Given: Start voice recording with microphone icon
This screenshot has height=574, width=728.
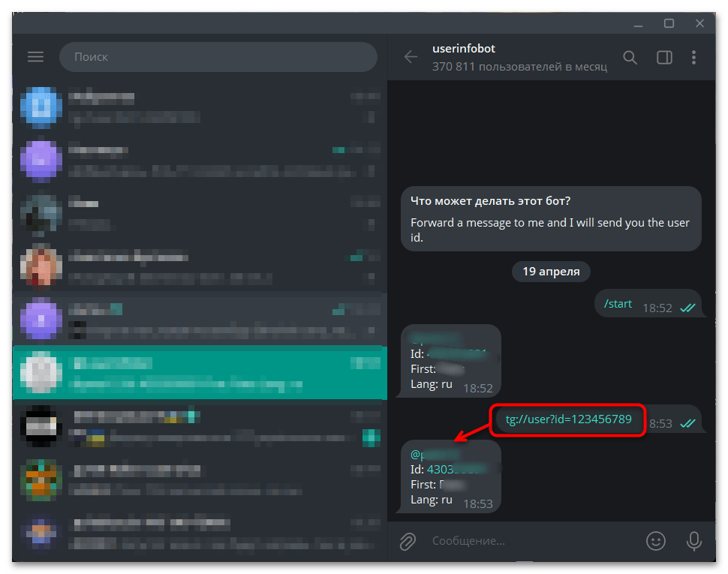Looking at the screenshot, I should 694,540.
